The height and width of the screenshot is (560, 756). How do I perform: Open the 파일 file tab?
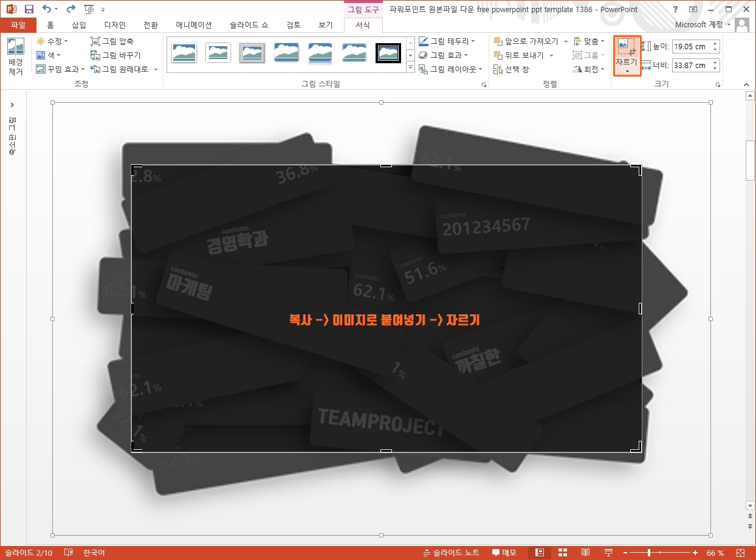[x=18, y=25]
